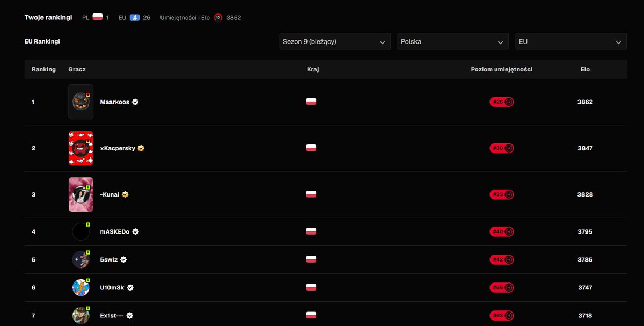Click the verified badge next to Maarkoos

click(135, 102)
